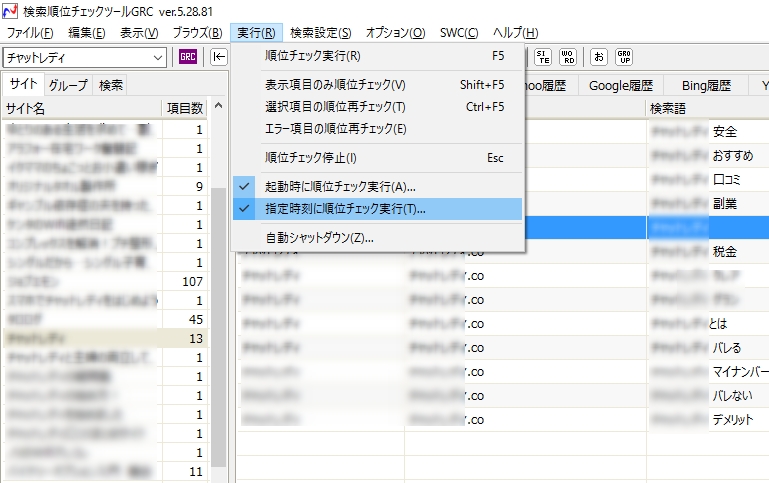Open the ファイル(F) menu

tap(30, 33)
